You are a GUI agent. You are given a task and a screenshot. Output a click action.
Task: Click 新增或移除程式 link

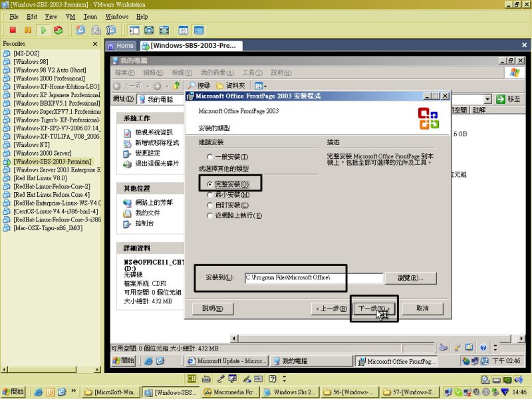point(157,143)
